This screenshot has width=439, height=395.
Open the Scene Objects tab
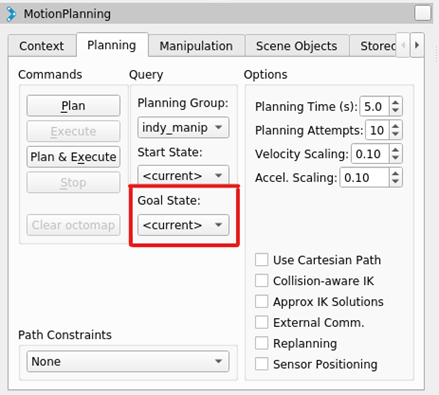coord(297,46)
